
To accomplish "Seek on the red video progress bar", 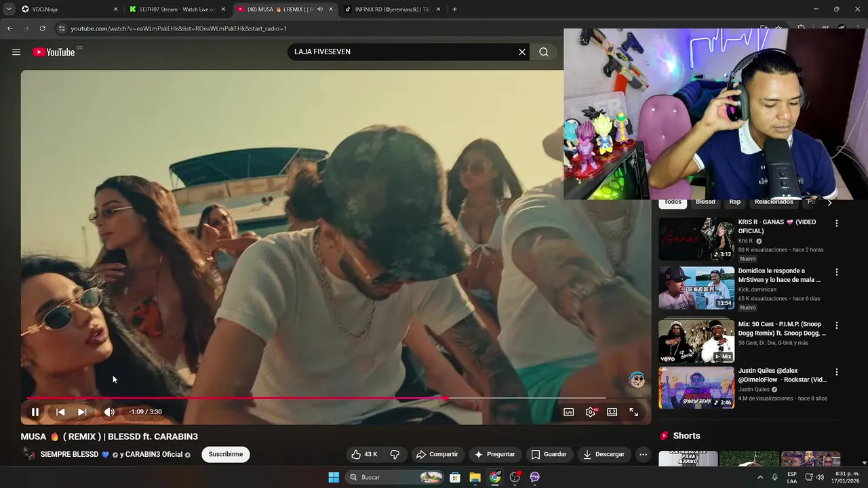I will 315,399.
